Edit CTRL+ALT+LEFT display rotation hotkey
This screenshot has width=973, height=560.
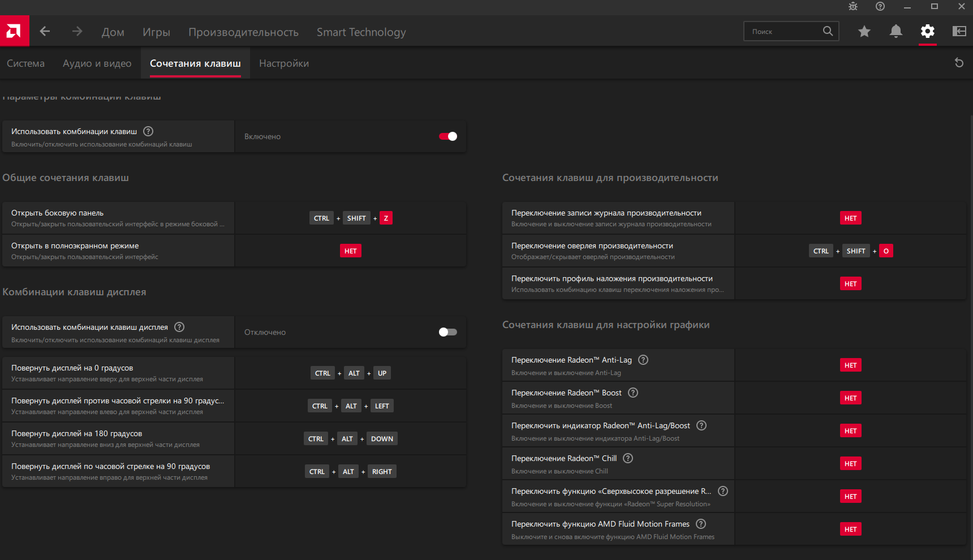pyautogui.click(x=351, y=406)
